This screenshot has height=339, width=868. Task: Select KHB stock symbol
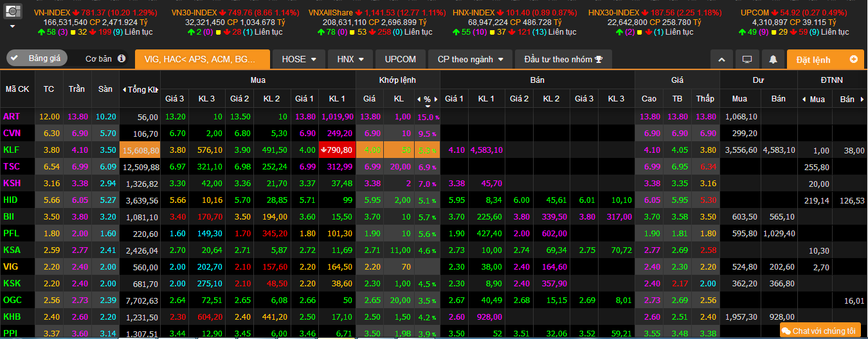[x=12, y=317]
